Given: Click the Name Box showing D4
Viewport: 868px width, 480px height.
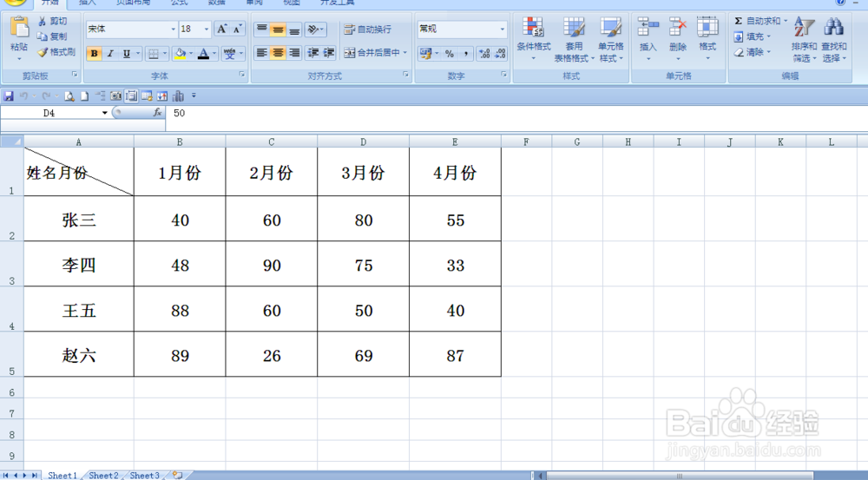Looking at the screenshot, I should click(x=49, y=113).
